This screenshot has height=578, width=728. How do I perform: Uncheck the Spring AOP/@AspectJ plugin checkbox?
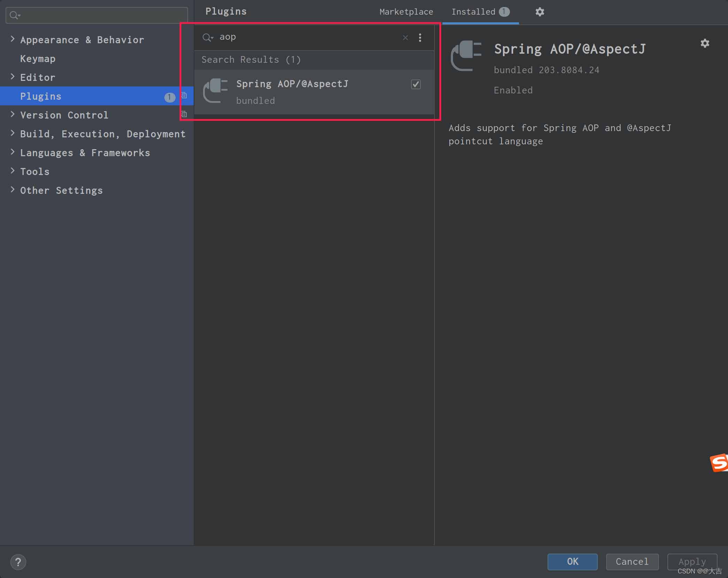[416, 84]
